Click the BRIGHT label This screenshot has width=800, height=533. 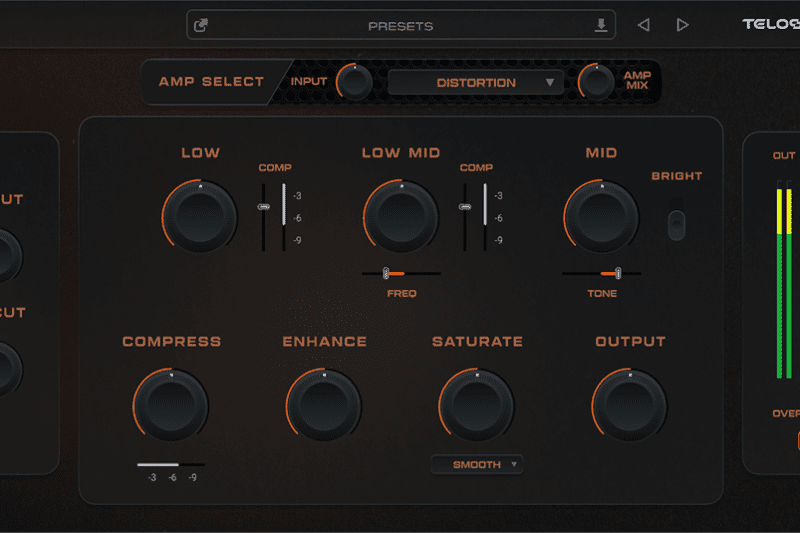[677, 176]
